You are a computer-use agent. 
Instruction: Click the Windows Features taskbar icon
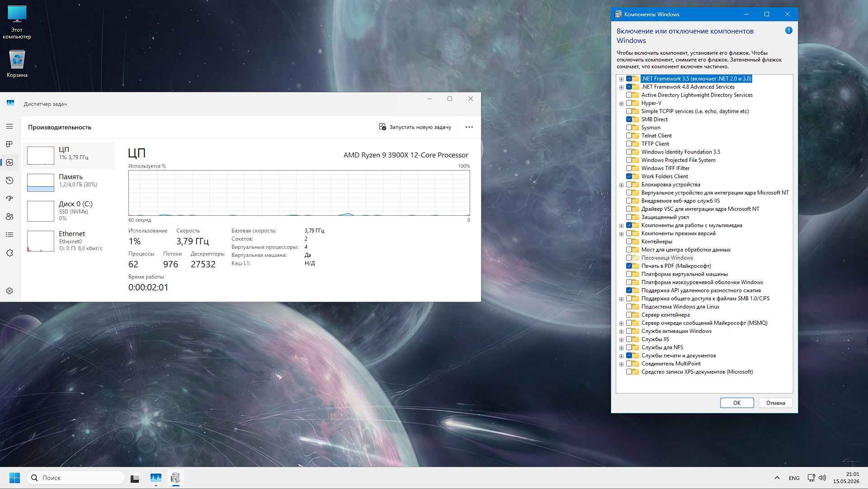[x=175, y=478]
